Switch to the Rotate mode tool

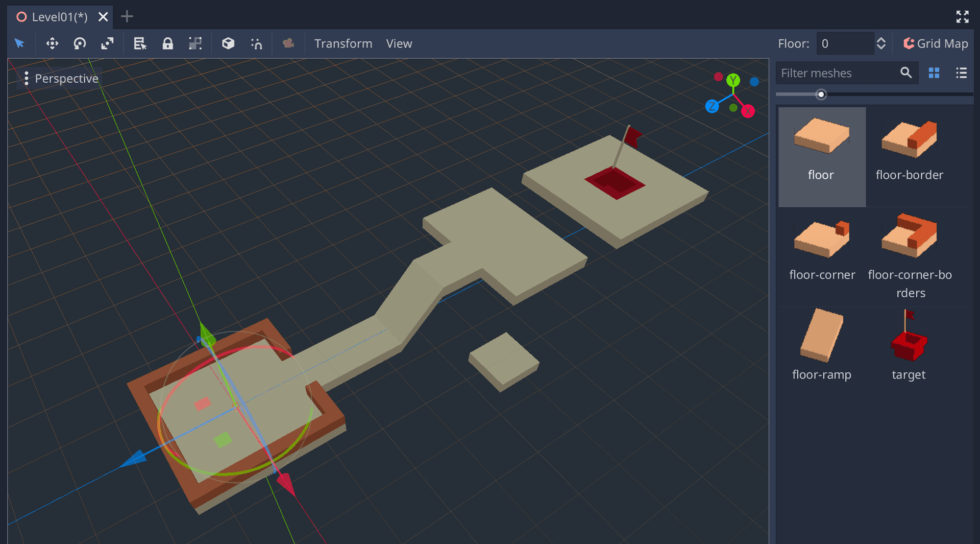(x=80, y=43)
